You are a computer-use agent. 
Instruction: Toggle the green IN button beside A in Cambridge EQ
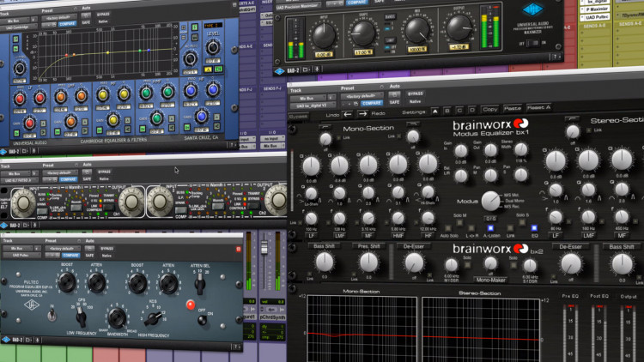tap(218, 69)
